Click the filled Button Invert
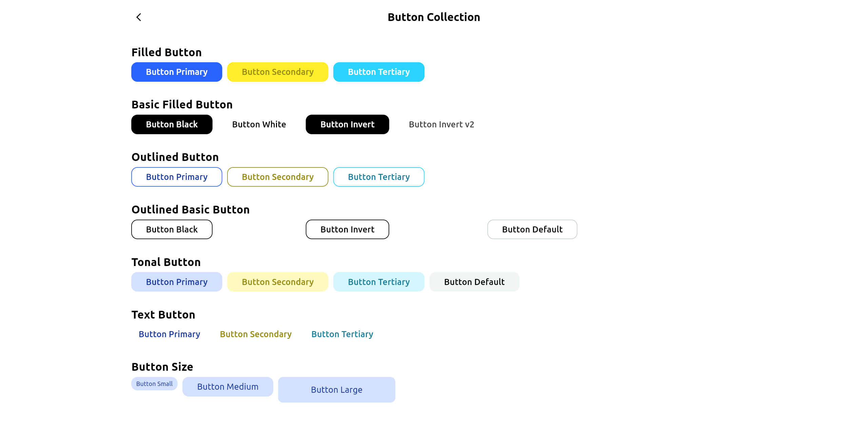868x428 pixels. (348, 124)
